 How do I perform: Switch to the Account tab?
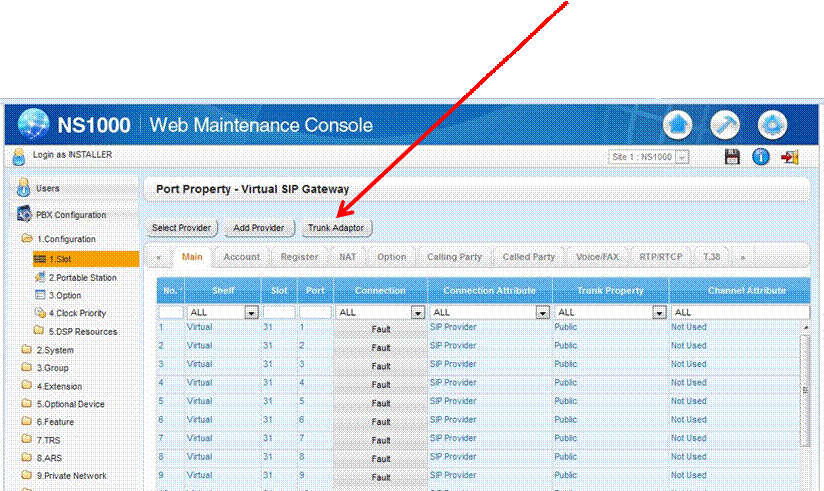241,257
